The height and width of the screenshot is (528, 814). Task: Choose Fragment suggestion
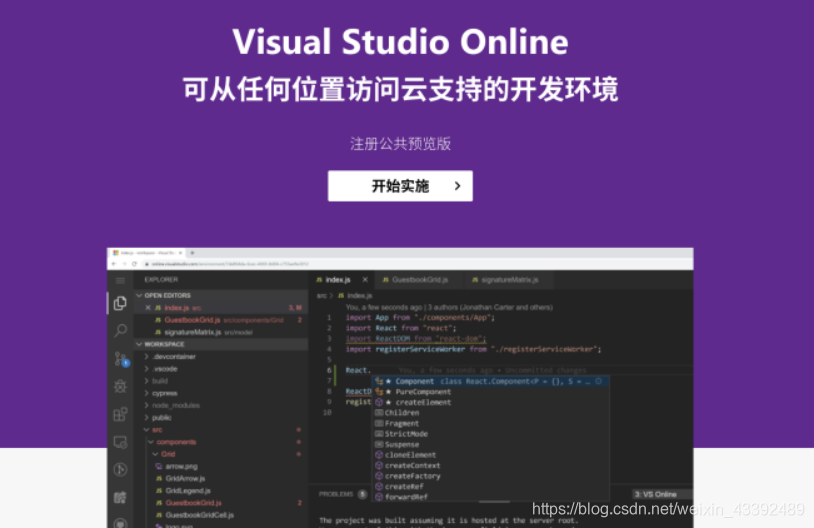tap(491, 424)
